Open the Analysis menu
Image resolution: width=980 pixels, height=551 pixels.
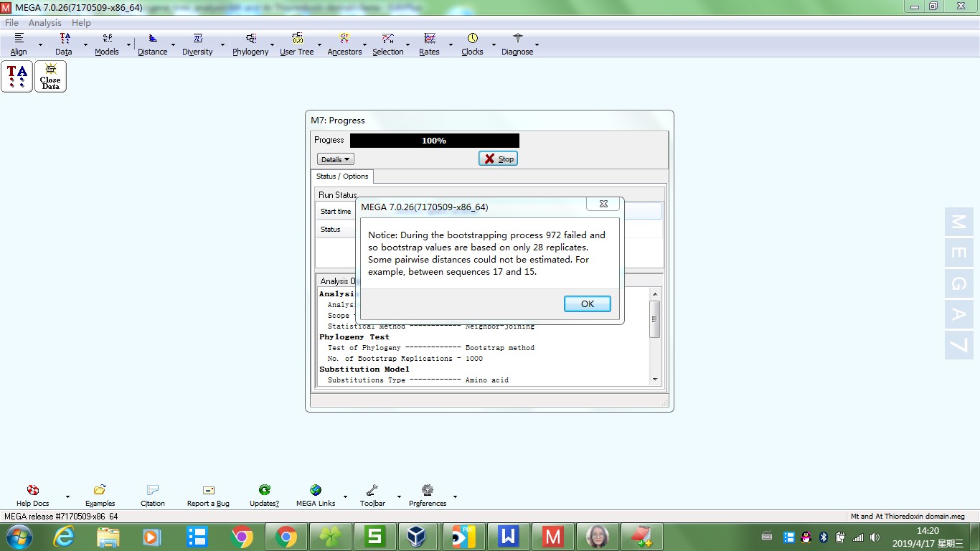(45, 23)
